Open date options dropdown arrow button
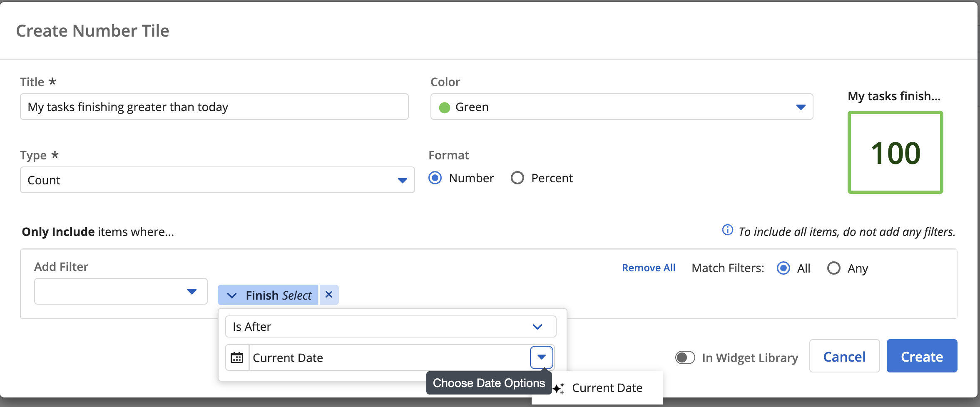 coord(541,357)
